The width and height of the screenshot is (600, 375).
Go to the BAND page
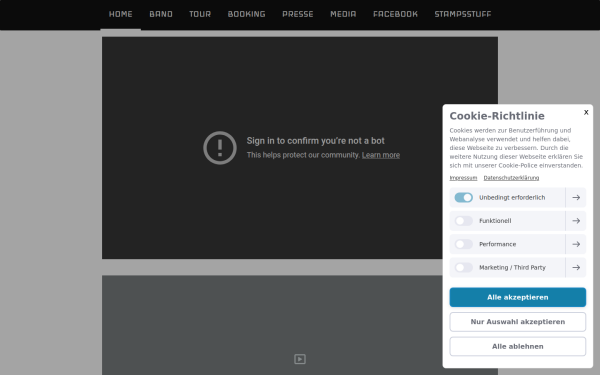[161, 14]
